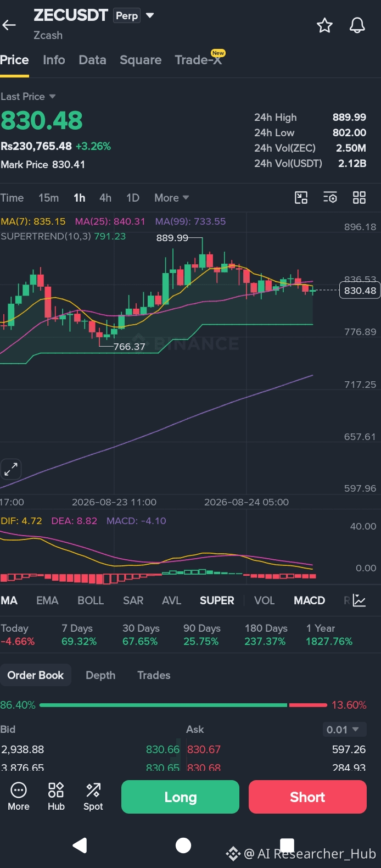Select the 1h chart interval
Viewport: 381px width, 868px height.
[x=80, y=198]
